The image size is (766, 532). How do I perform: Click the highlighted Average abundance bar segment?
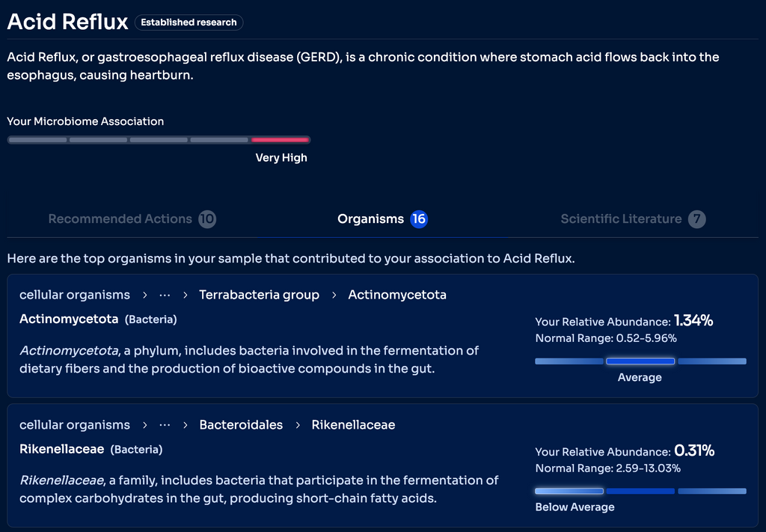[x=640, y=361]
